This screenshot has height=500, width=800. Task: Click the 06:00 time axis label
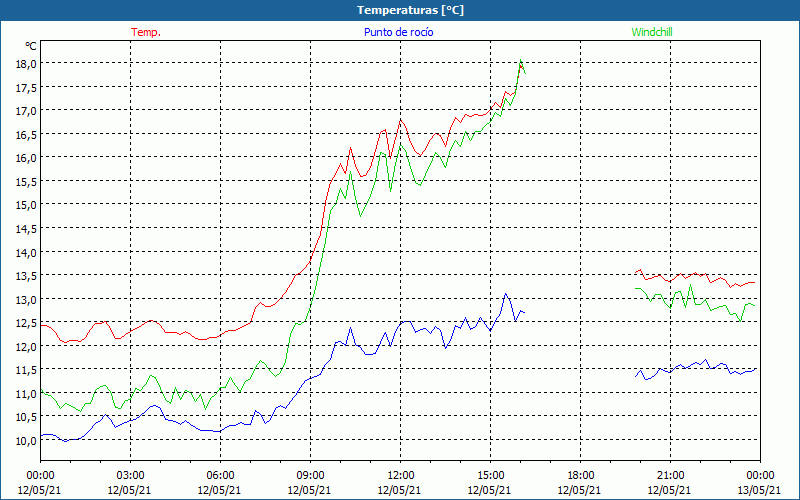pos(220,476)
